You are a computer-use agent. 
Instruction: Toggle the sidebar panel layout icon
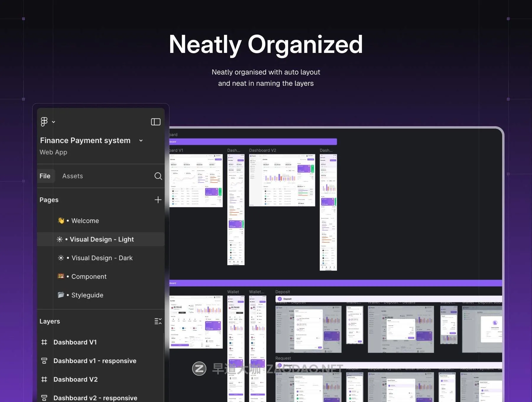pyautogui.click(x=156, y=122)
